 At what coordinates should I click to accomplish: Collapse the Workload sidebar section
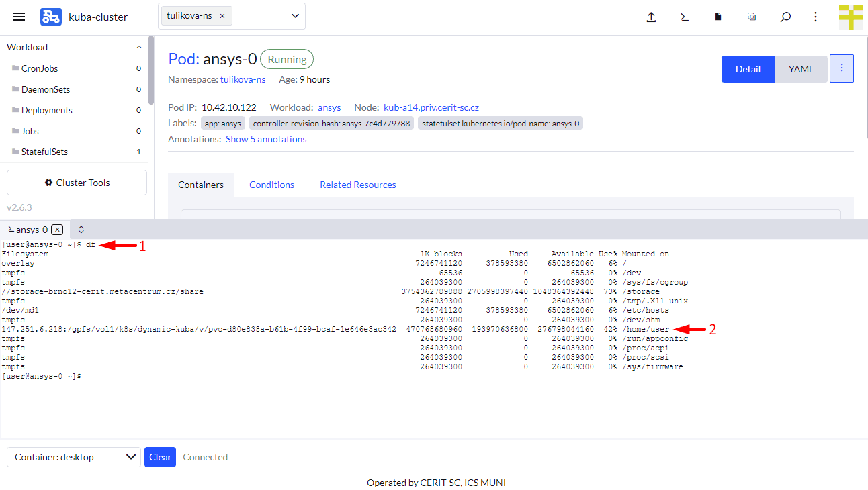point(139,47)
